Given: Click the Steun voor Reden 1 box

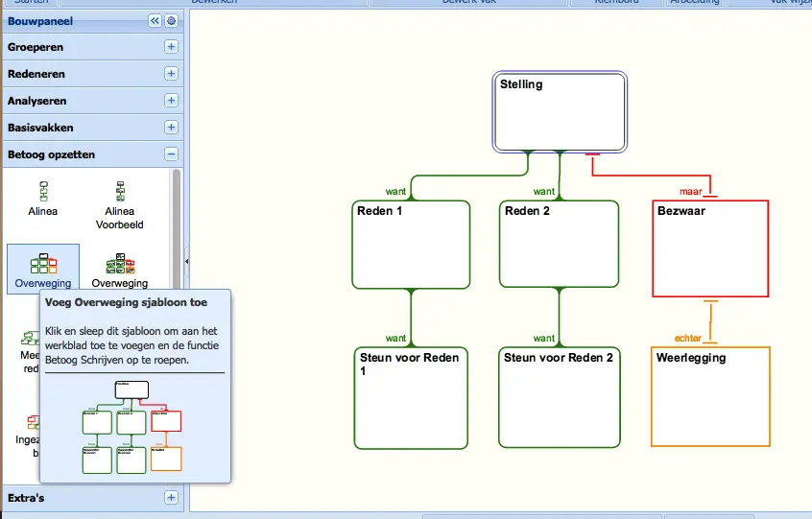Looking at the screenshot, I should pyautogui.click(x=411, y=399).
